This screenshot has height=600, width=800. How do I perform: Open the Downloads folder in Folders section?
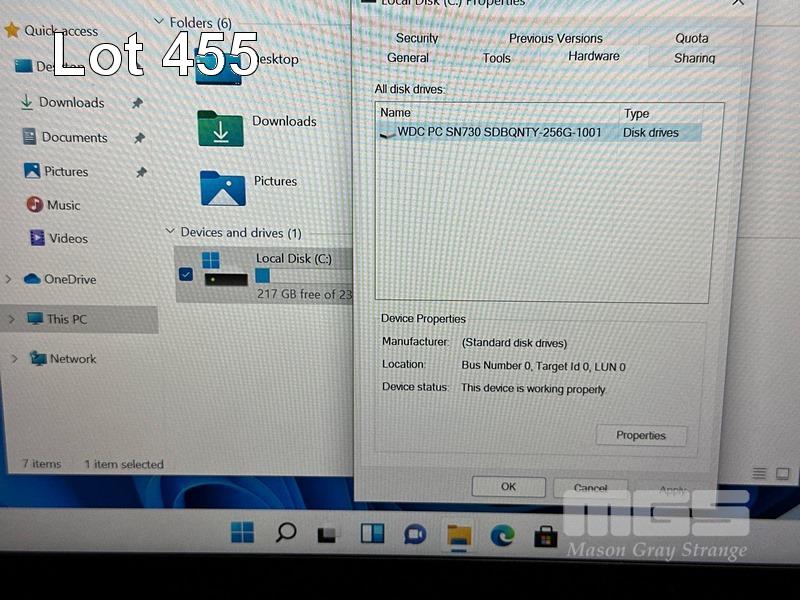(x=221, y=128)
